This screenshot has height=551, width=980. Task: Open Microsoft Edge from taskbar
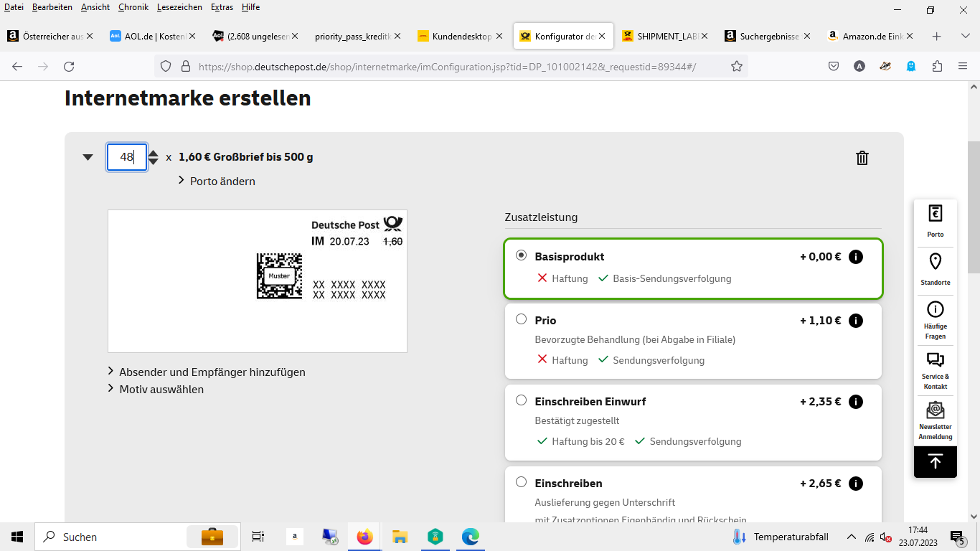(x=470, y=537)
